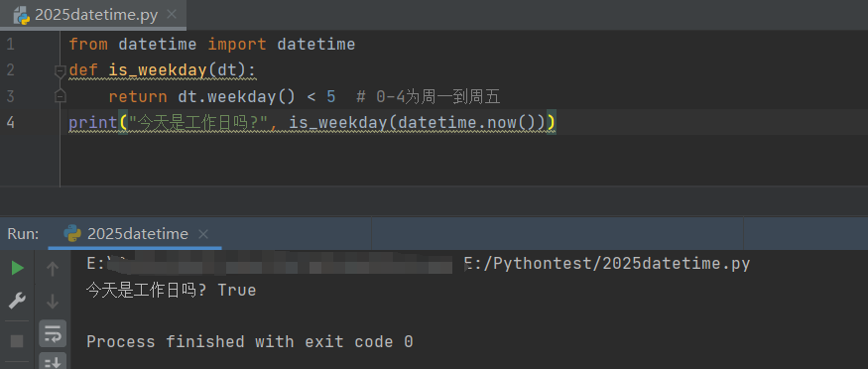Go down the stack trace arrow
Screen dimensions: 868x369
53,302
